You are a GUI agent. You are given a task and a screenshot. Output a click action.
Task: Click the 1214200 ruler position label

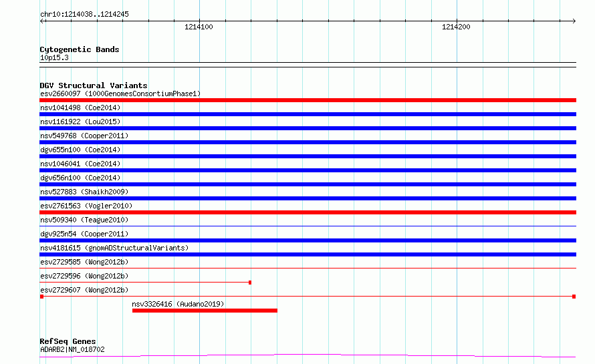point(456,27)
